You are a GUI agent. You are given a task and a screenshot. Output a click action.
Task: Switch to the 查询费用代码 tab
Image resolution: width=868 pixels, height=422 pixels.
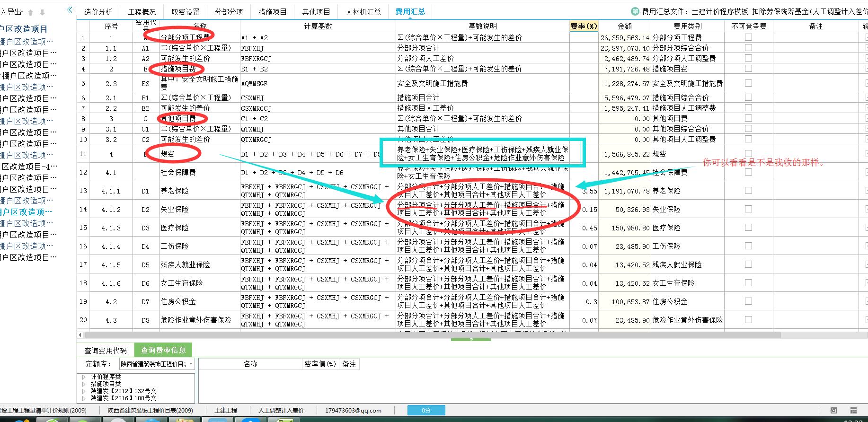coord(106,351)
